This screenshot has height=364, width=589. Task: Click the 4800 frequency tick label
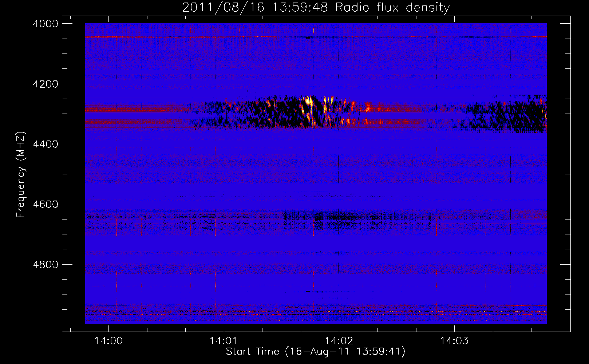point(46,264)
